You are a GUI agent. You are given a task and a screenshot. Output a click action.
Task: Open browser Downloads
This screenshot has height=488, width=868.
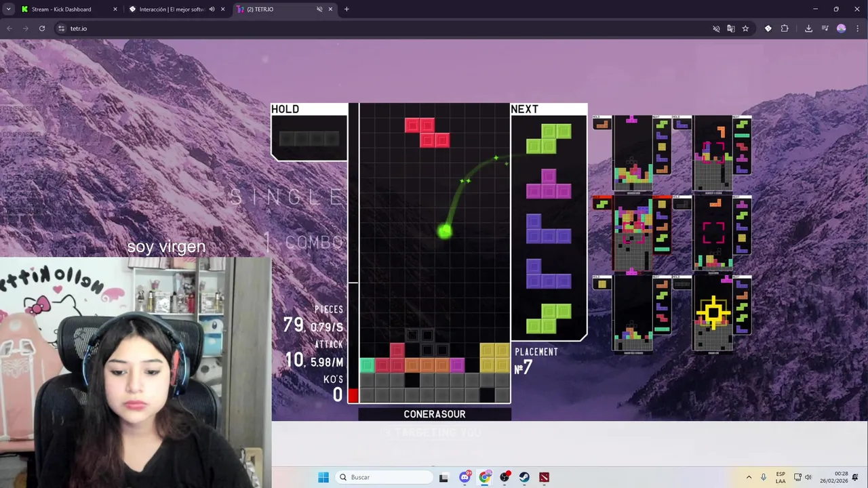[x=808, y=28]
